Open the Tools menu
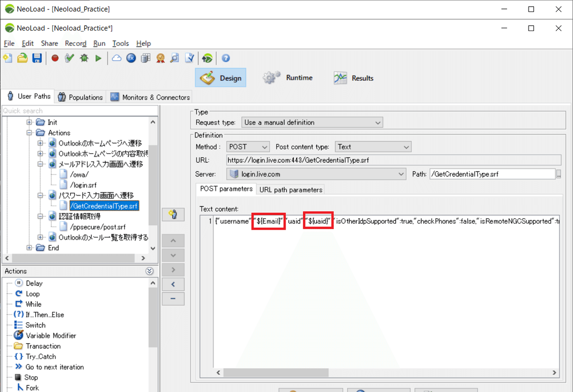Screen dimensions: 573x392 pyautogui.click(x=120, y=43)
